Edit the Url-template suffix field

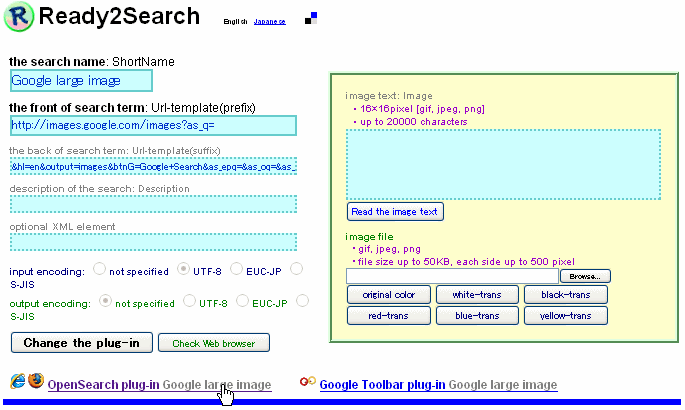tap(153, 166)
